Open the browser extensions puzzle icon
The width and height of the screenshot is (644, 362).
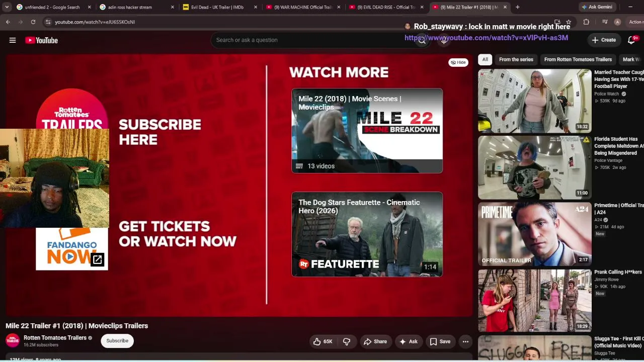click(x=586, y=22)
